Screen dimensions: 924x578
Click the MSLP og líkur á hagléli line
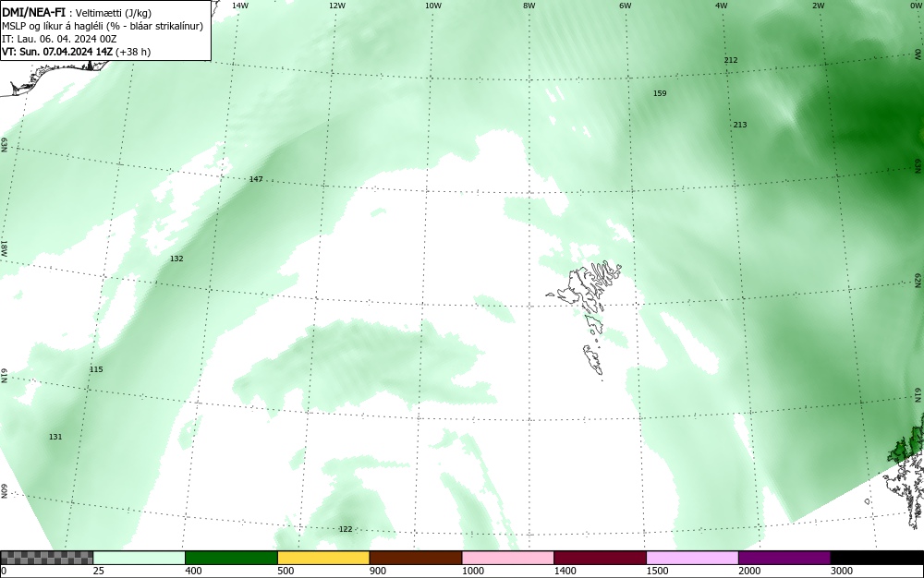point(103,26)
